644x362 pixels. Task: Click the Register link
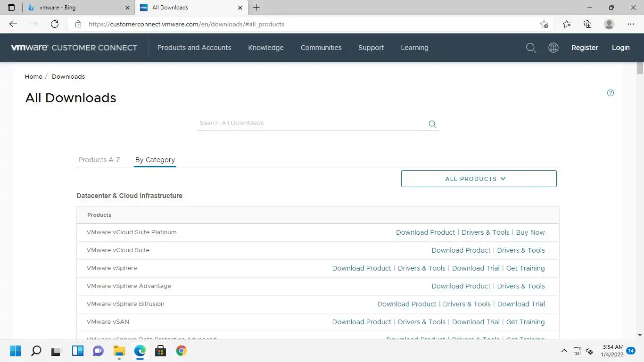(585, 48)
